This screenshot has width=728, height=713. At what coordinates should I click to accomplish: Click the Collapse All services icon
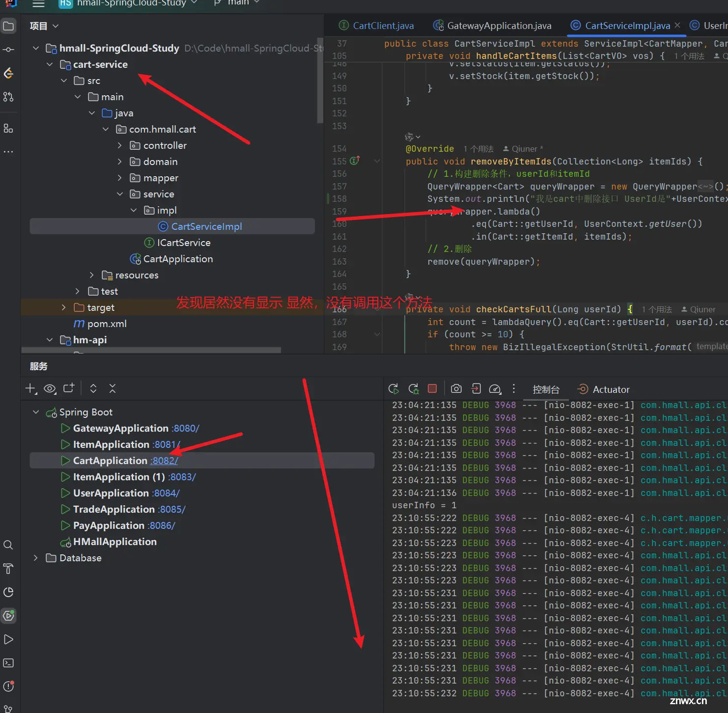(112, 388)
